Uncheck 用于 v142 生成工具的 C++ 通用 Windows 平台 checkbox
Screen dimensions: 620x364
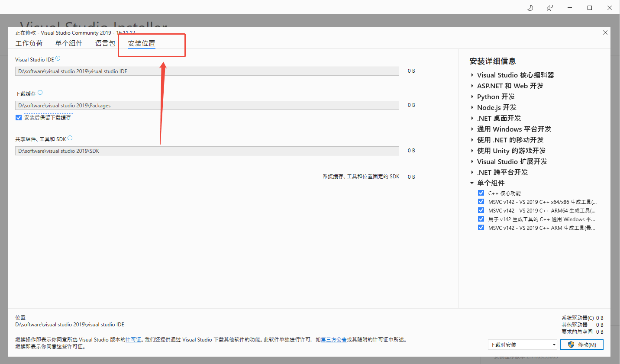point(481,219)
